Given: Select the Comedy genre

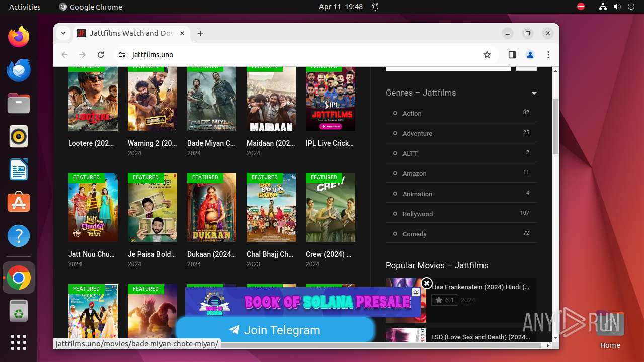Looking at the screenshot, I should coord(414,234).
